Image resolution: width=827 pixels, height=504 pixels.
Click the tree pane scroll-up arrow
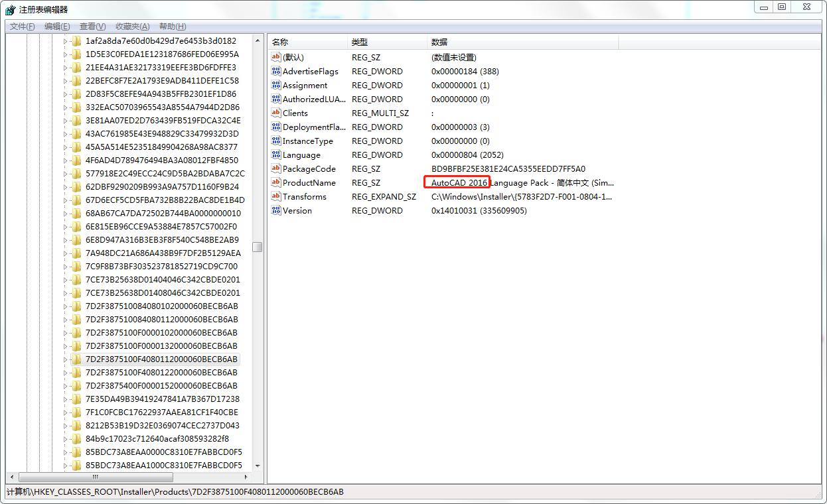[258, 40]
